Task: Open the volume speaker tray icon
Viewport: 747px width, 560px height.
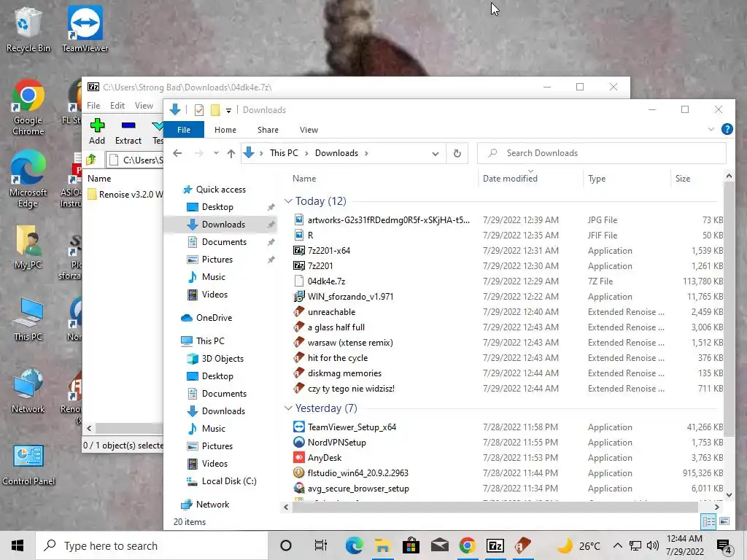Action: [653, 545]
